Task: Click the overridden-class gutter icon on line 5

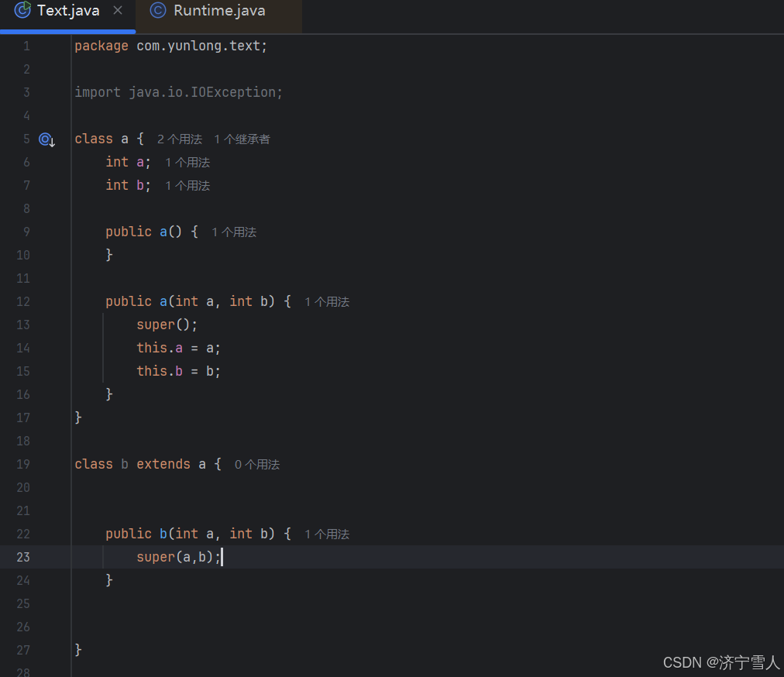Action: [46, 139]
